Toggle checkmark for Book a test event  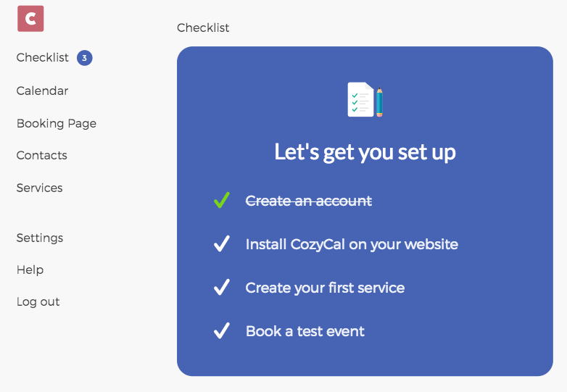tap(222, 331)
